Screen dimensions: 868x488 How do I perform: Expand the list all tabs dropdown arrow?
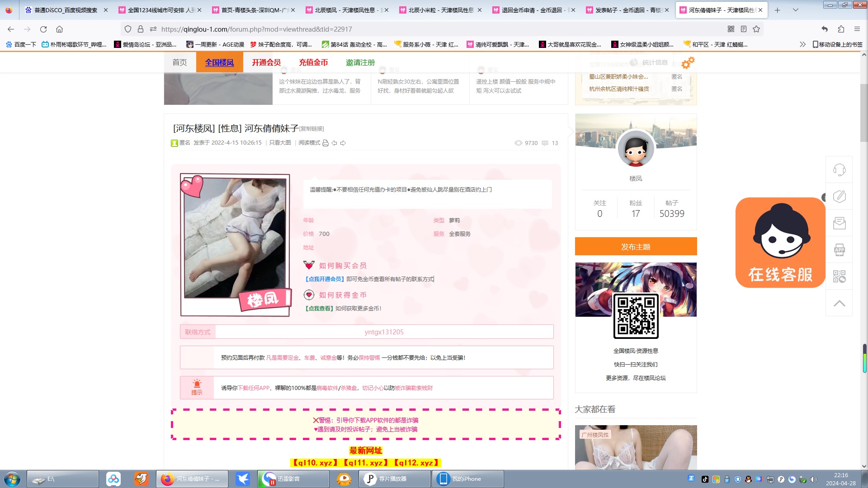(x=796, y=10)
